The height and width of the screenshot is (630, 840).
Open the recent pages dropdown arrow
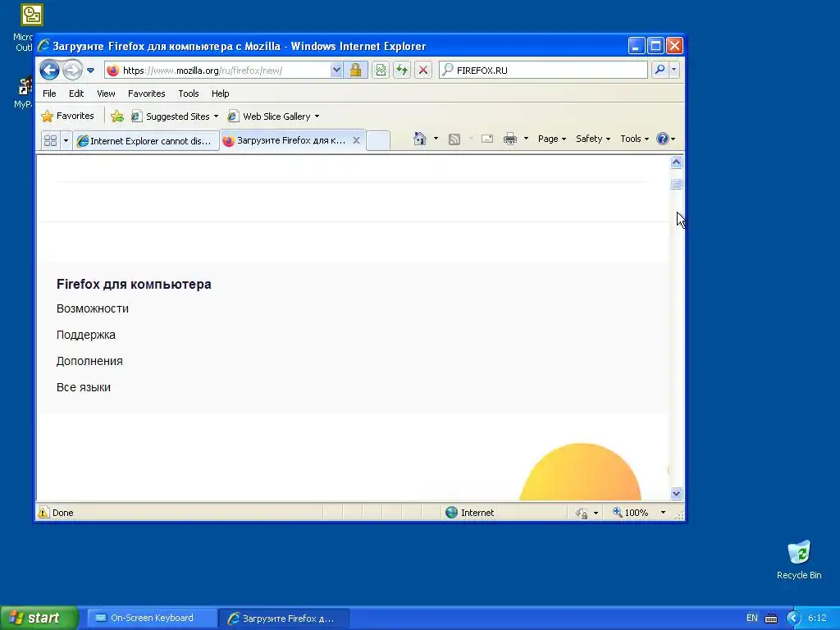(x=90, y=71)
